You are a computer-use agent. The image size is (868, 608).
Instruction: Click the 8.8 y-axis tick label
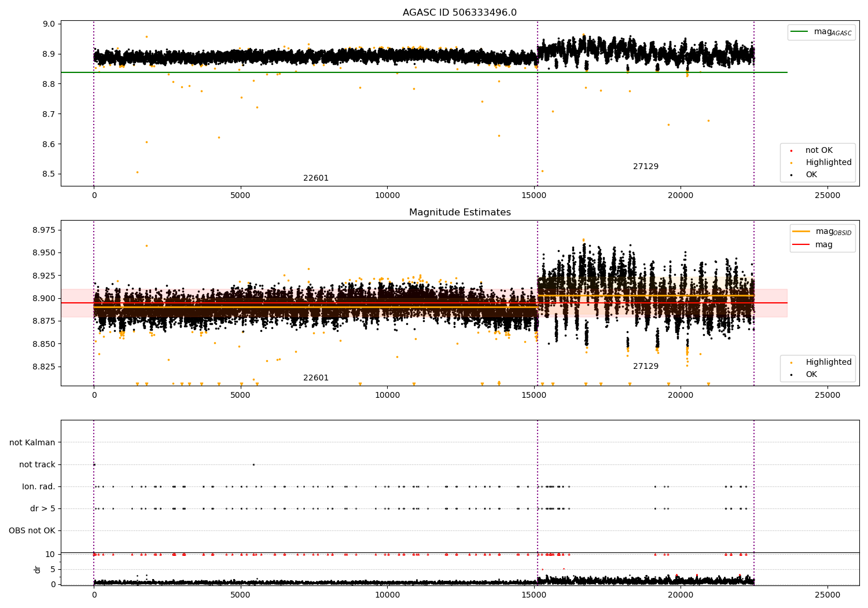(x=49, y=85)
